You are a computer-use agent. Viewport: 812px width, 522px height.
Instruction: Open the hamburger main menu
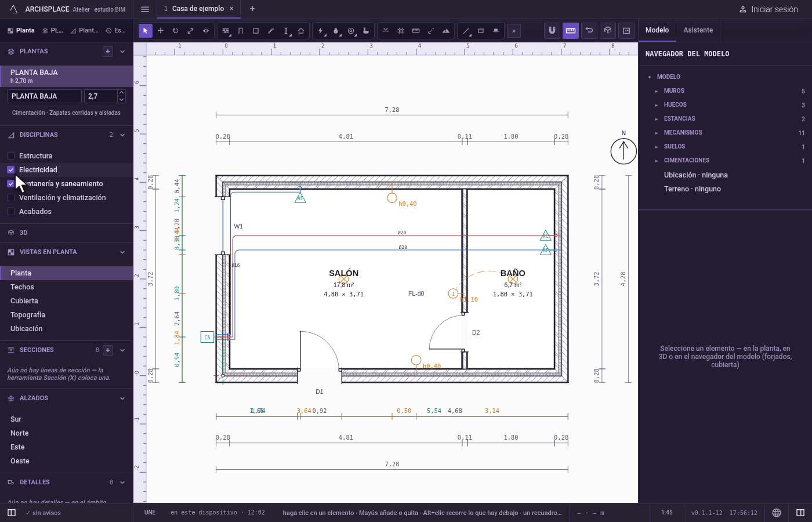coord(145,9)
